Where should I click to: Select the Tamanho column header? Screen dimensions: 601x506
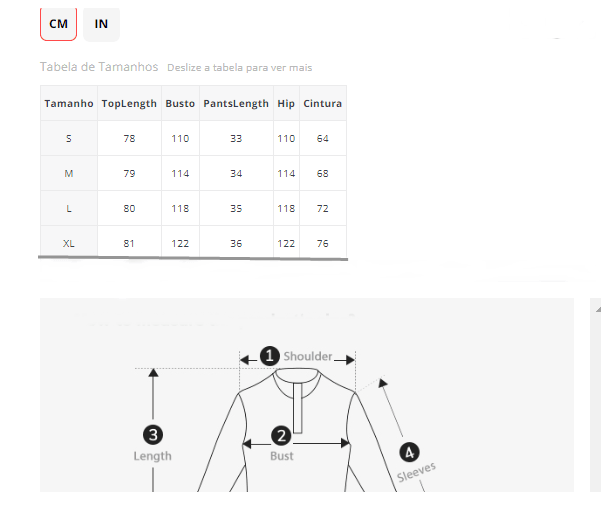coord(69,104)
